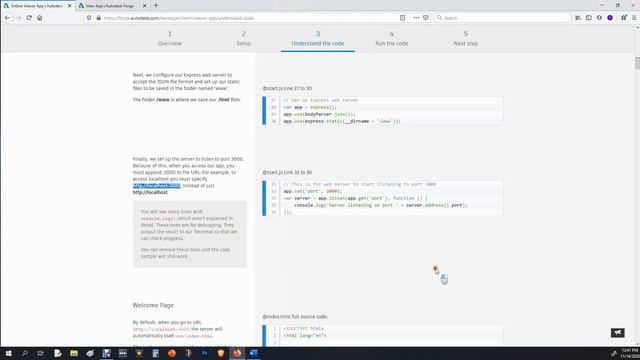
Task: Click the page vertical scrollbar thumb
Action: coord(637,63)
